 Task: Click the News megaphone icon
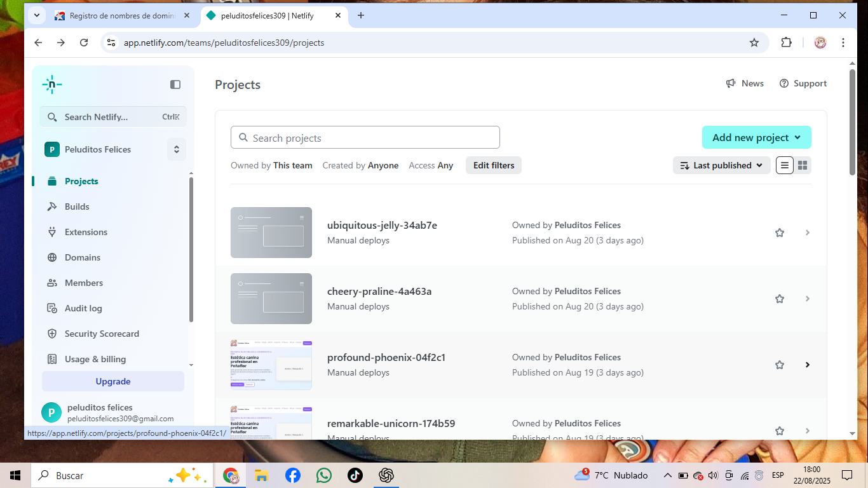[731, 83]
